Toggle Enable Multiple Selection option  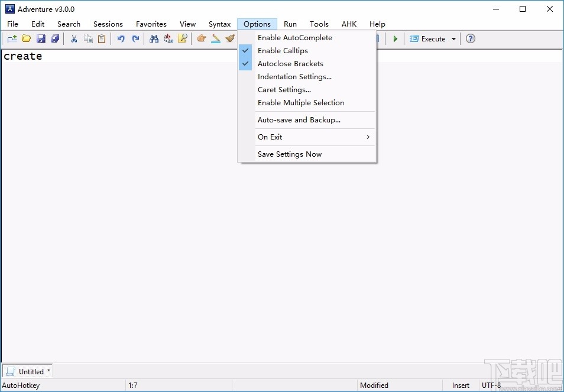tap(307, 103)
